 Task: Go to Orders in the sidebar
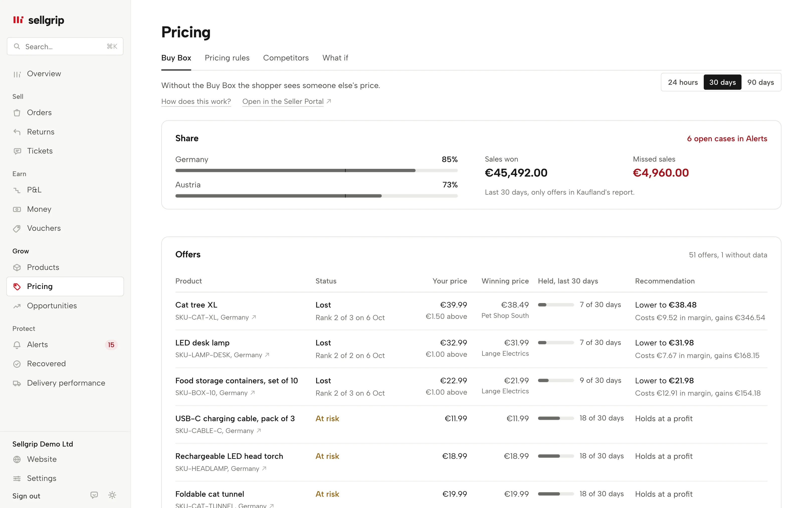(65, 113)
